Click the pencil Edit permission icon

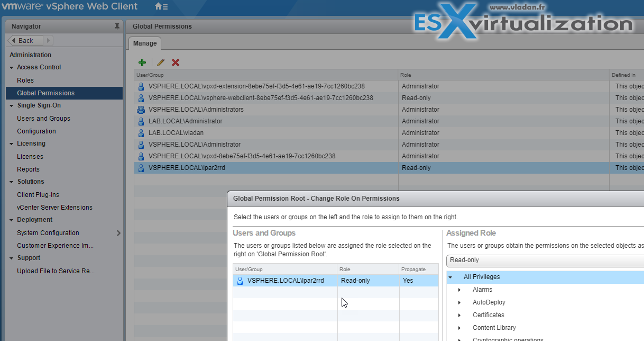161,62
